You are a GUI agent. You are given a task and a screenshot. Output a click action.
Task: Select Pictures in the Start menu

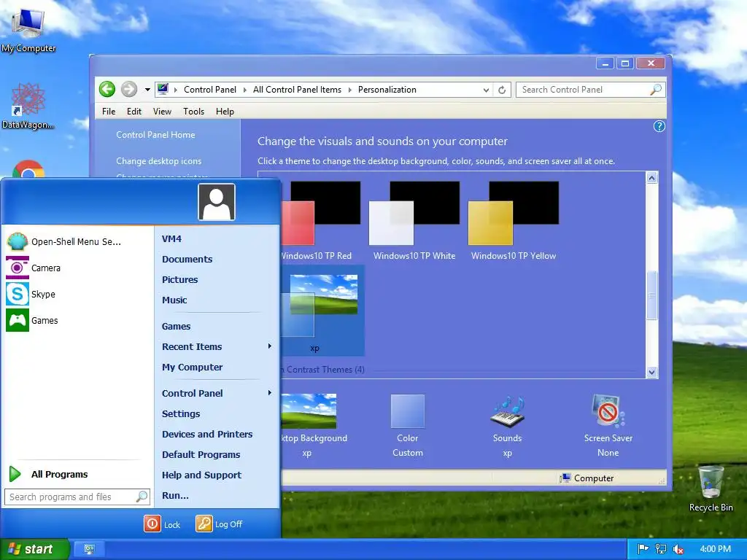[x=179, y=279]
